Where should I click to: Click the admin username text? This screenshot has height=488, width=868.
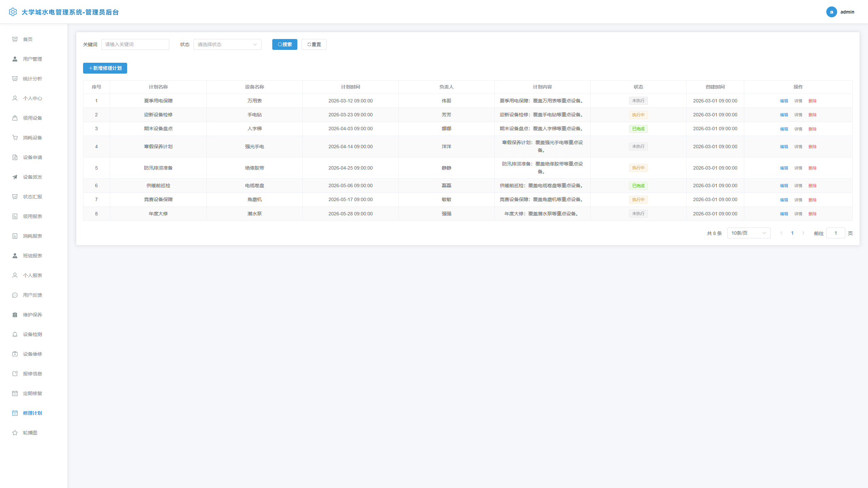847,12
